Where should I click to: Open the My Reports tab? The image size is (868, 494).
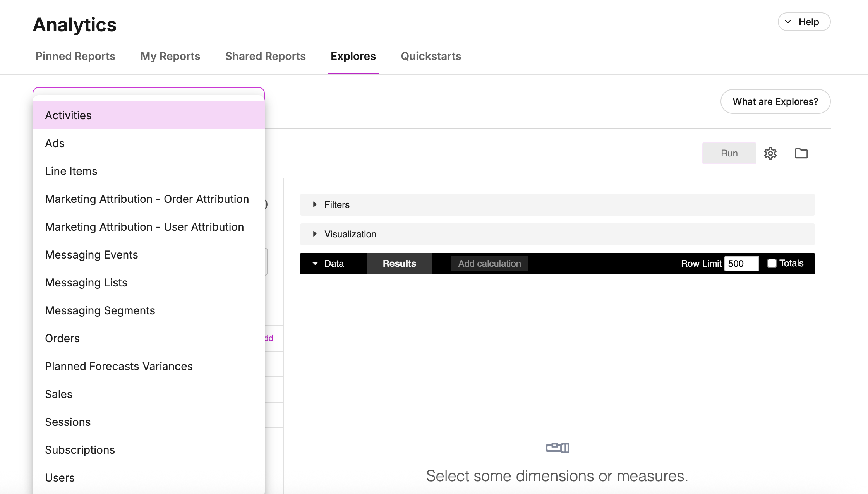pyautogui.click(x=170, y=56)
